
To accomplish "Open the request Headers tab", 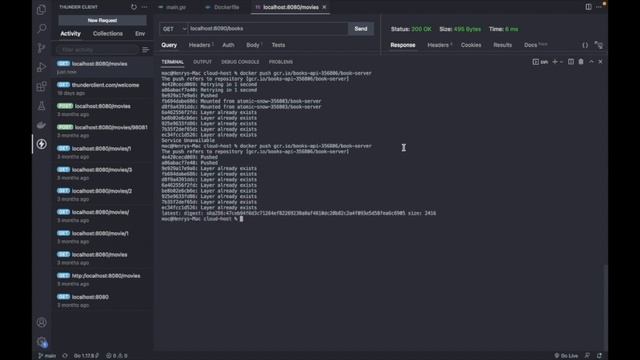I will tap(201, 45).
